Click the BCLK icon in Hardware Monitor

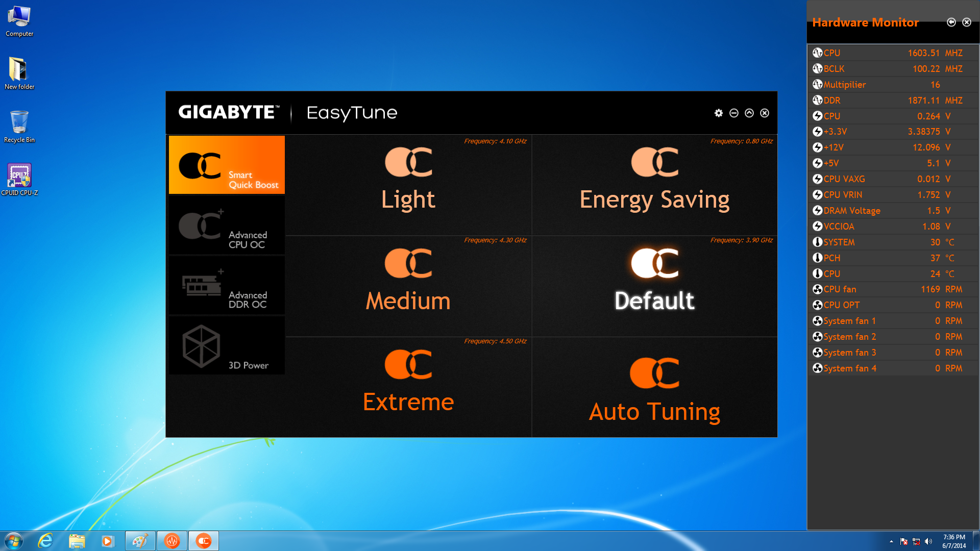pos(817,68)
